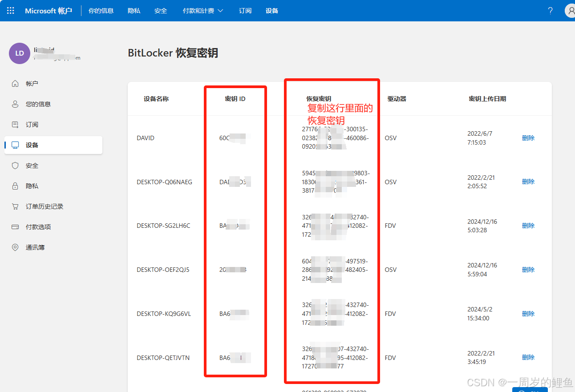Click upload date 2024/5/2 15:34:00
Screen dimensions: 575x392
tap(479, 314)
